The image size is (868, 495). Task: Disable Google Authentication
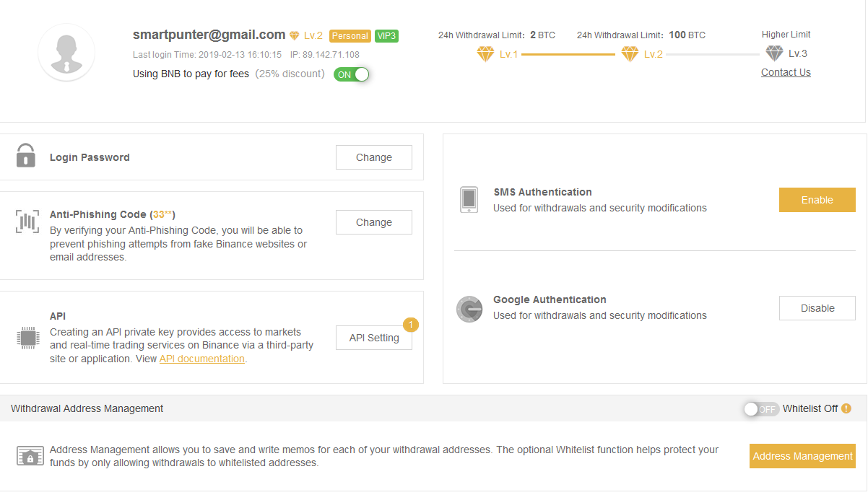pyautogui.click(x=817, y=308)
